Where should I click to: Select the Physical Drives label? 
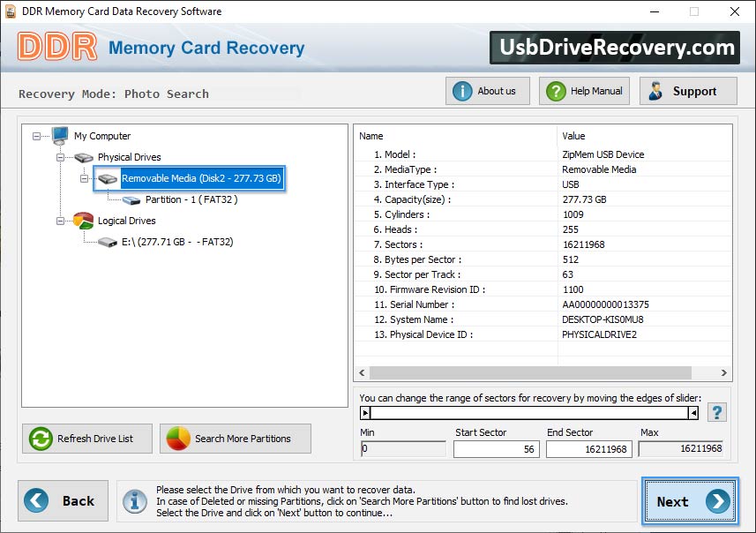(129, 157)
